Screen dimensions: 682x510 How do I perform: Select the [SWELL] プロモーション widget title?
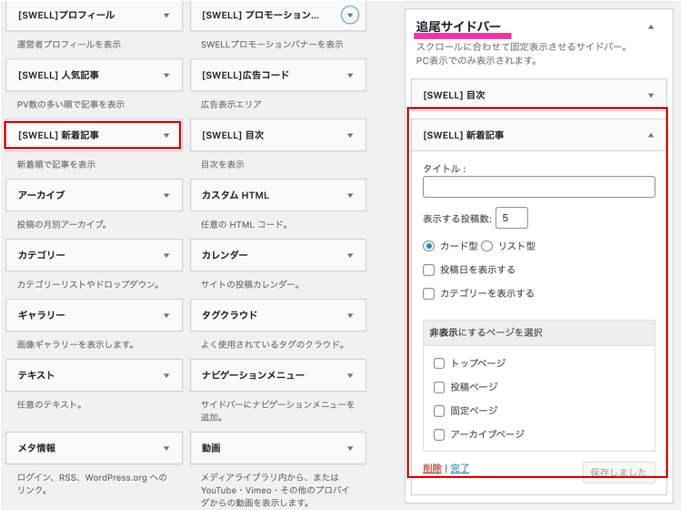[x=260, y=15]
